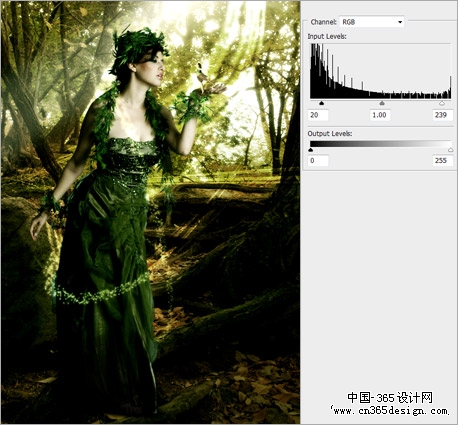The image size is (458, 425).
Task: Click the Input Levels label
Action: pos(327,36)
